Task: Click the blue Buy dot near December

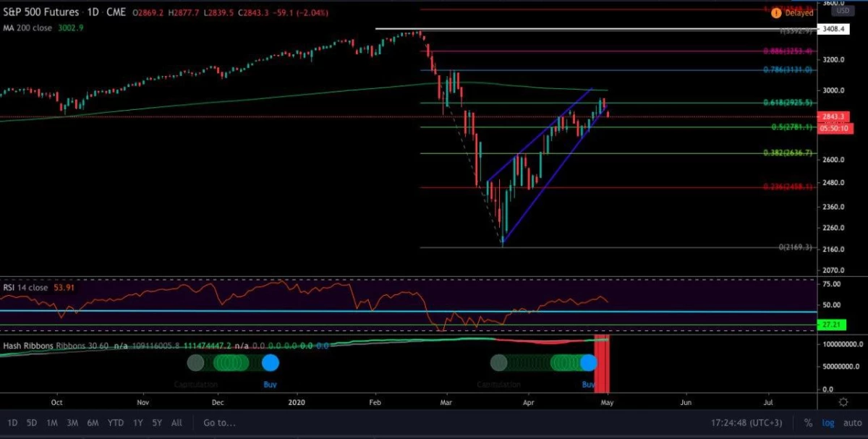Action: point(270,363)
